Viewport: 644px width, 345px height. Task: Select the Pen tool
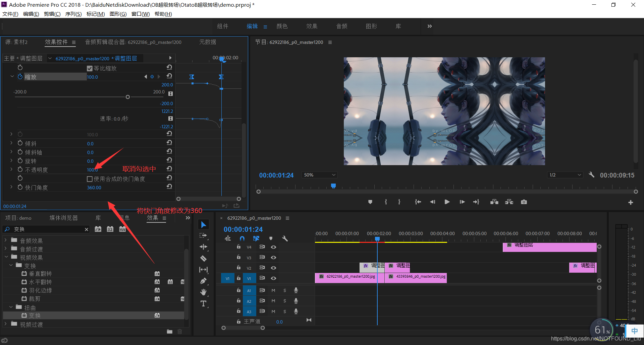203,281
